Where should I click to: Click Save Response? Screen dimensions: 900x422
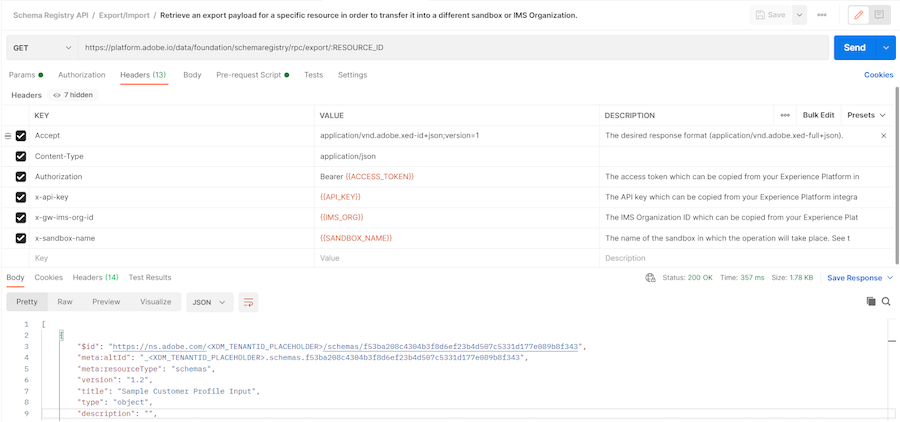point(854,278)
